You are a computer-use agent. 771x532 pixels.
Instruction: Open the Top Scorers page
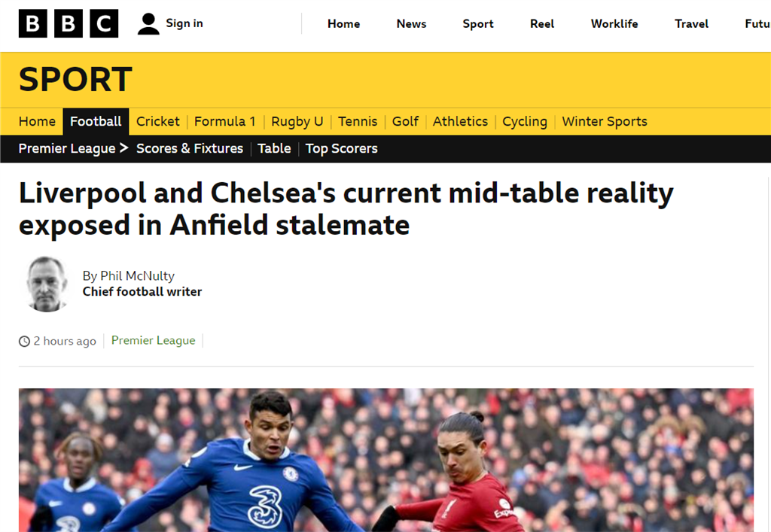342,148
